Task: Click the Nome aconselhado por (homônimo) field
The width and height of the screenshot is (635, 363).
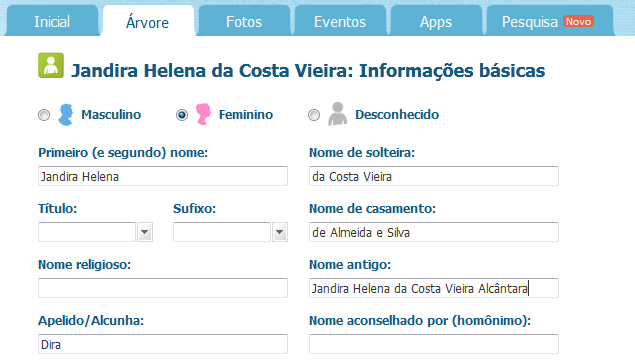Action: coord(434,344)
